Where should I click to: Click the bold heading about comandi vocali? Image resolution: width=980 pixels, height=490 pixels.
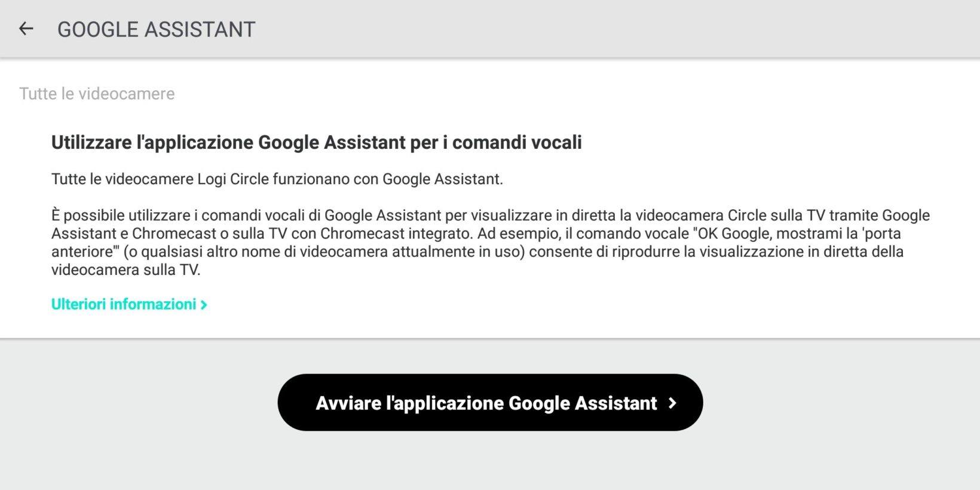pyautogui.click(x=316, y=142)
